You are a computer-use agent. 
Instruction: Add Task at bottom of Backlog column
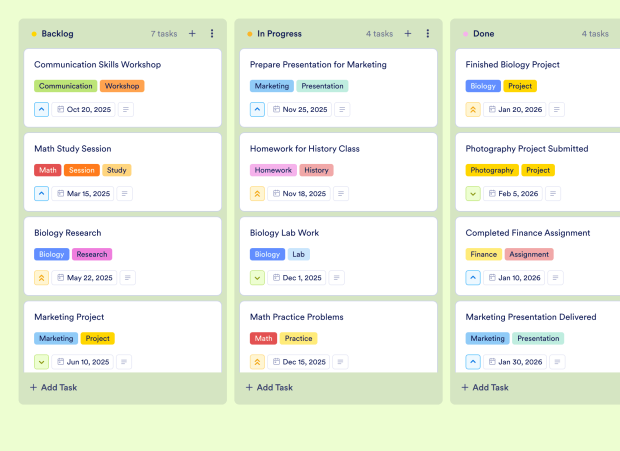point(54,387)
